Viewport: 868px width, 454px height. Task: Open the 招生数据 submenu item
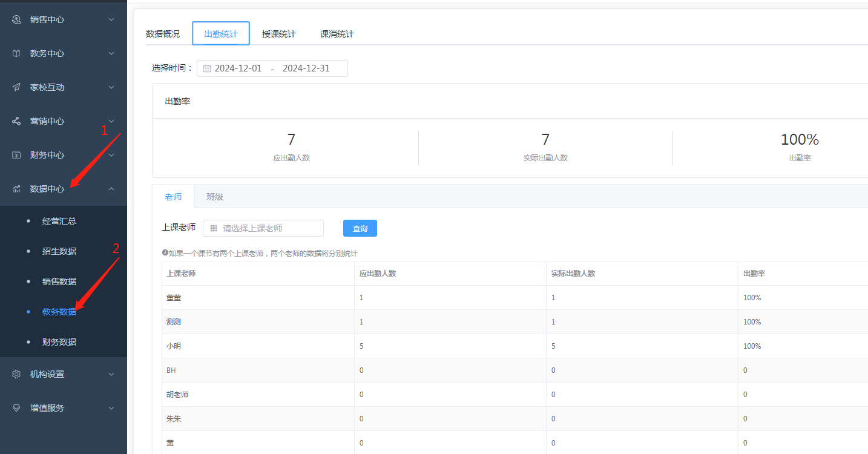pos(59,251)
